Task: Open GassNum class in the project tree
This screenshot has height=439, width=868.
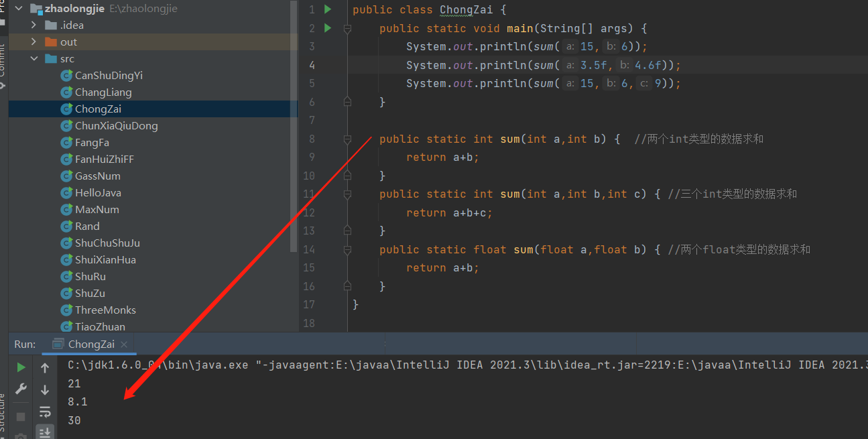Action: pos(98,176)
